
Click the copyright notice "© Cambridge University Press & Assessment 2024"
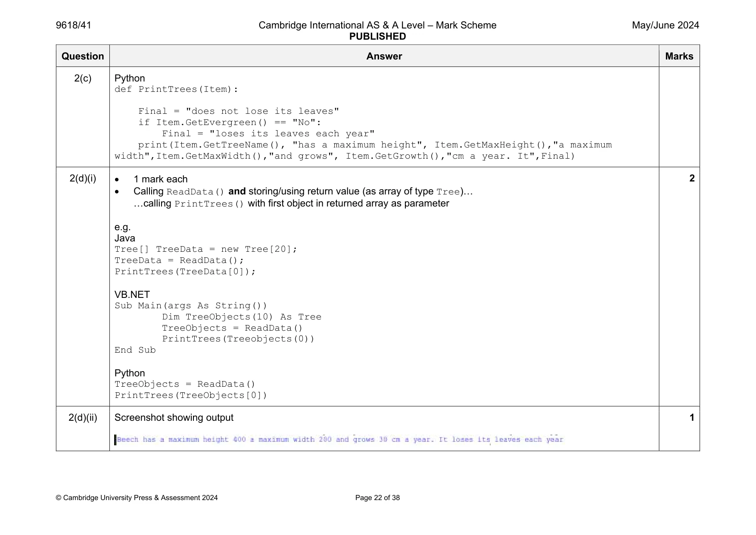tap(137, 498)
